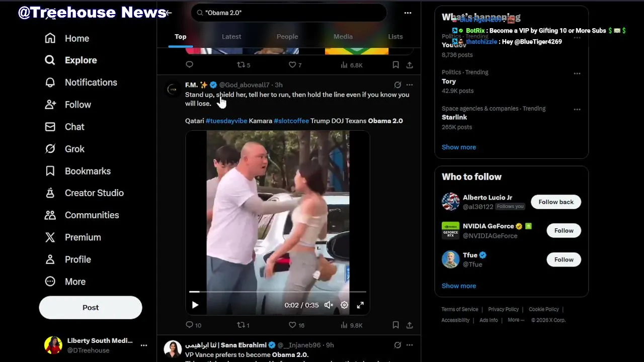Open Cookie Policy link
Screen dimensions: 644x362
544,309
